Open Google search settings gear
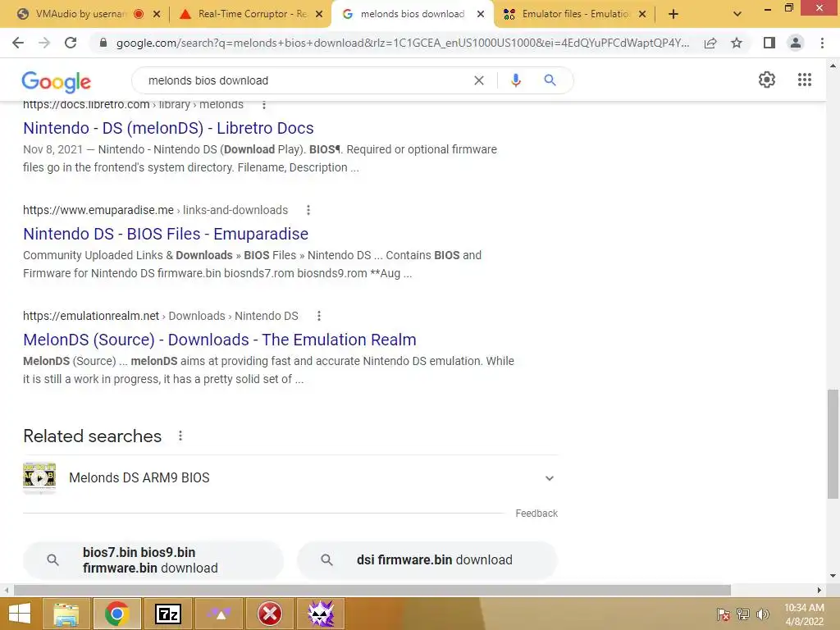This screenshot has width=840, height=630. tap(767, 80)
